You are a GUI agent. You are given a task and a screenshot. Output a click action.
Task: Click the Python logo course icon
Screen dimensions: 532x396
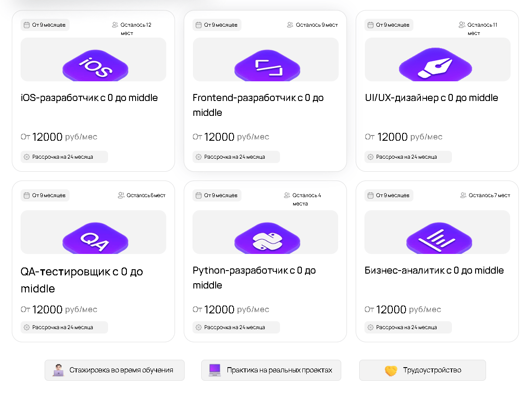coord(267,239)
